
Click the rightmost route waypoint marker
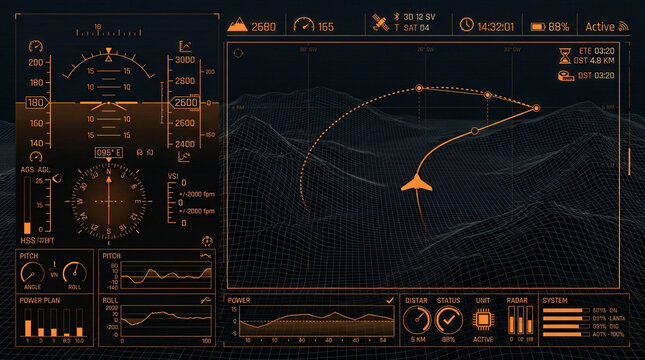[x=536, y=108]
